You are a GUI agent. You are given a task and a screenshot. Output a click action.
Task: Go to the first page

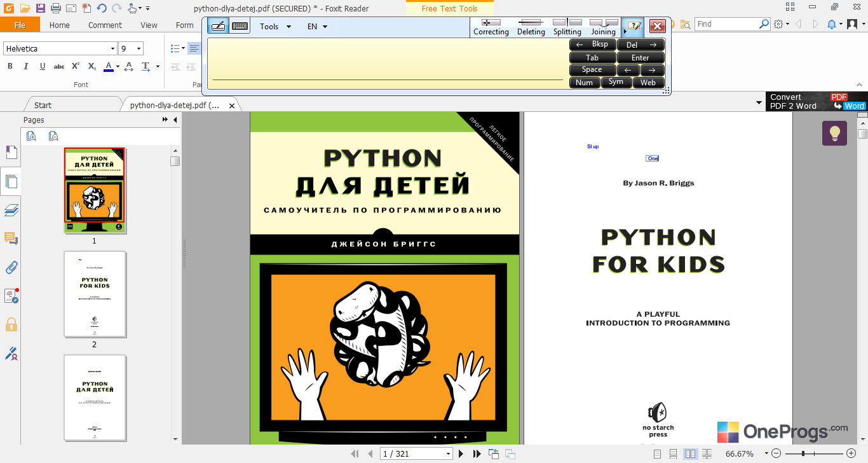[355, 453]
